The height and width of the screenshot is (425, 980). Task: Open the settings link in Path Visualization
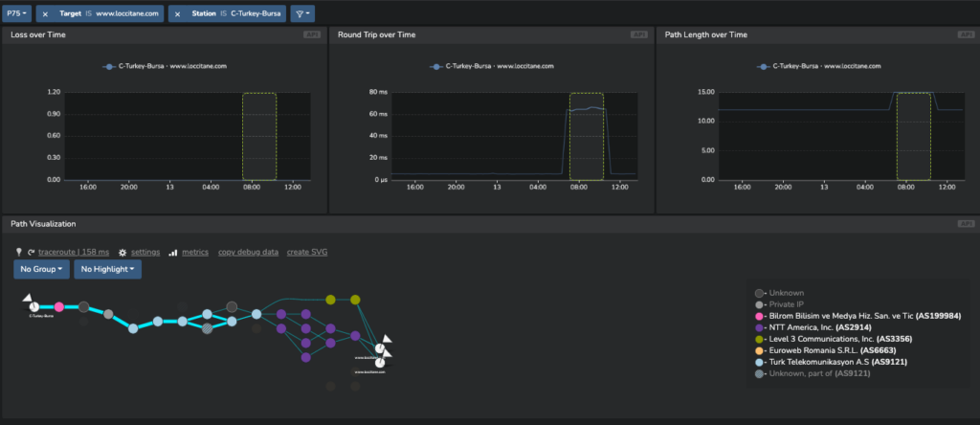click(145, 253)
